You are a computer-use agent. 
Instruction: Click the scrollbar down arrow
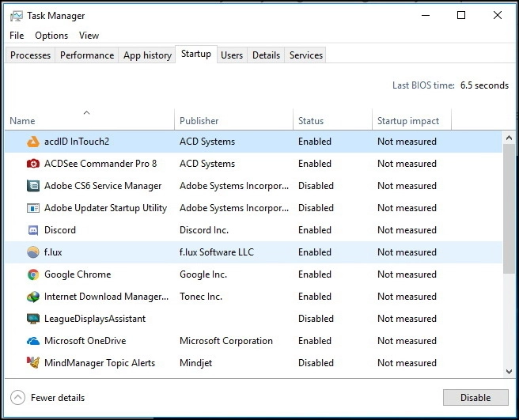click(509, 372)
